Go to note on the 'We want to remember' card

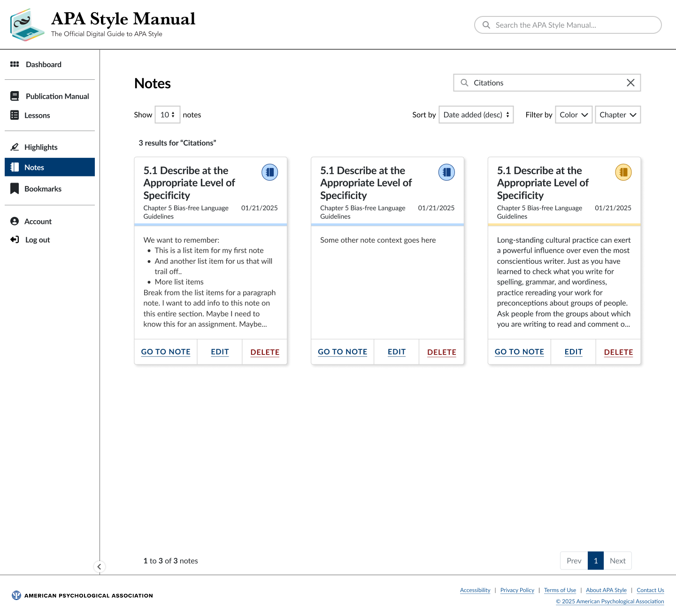[x=166, y=352]
